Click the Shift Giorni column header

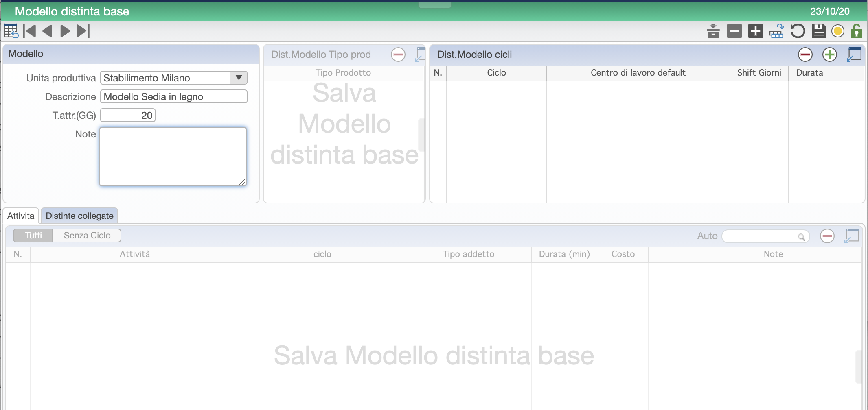pyautogui.click(x=759, y=73)
